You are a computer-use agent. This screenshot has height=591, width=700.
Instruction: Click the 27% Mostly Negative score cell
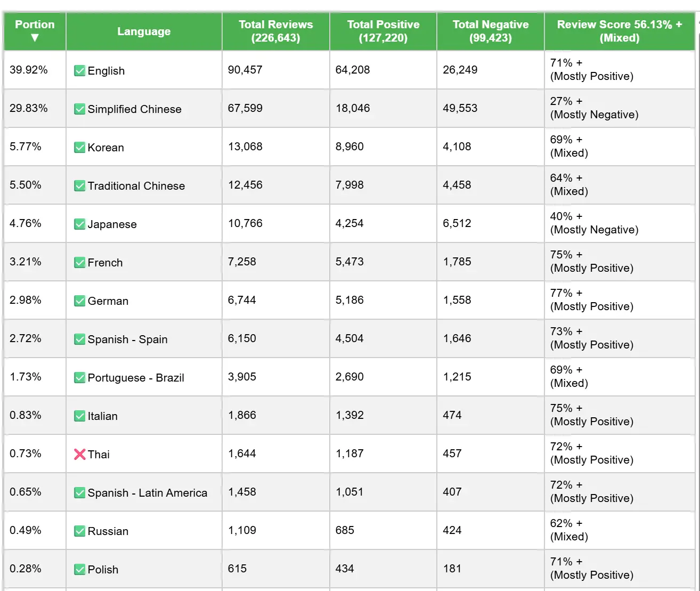pos(620,108)
